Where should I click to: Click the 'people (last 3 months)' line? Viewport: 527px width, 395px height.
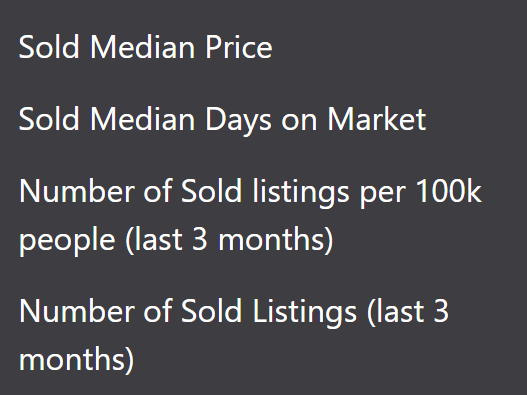(x=176, y=240)
